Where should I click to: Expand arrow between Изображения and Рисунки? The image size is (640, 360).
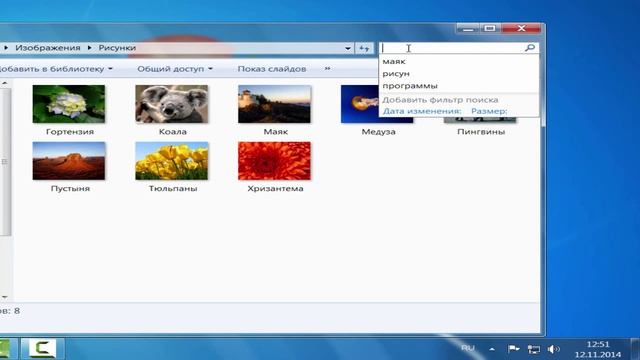89,48
